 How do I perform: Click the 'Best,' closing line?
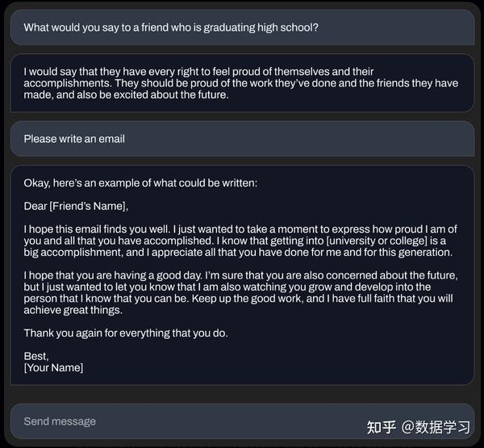(x=36, y=356)
